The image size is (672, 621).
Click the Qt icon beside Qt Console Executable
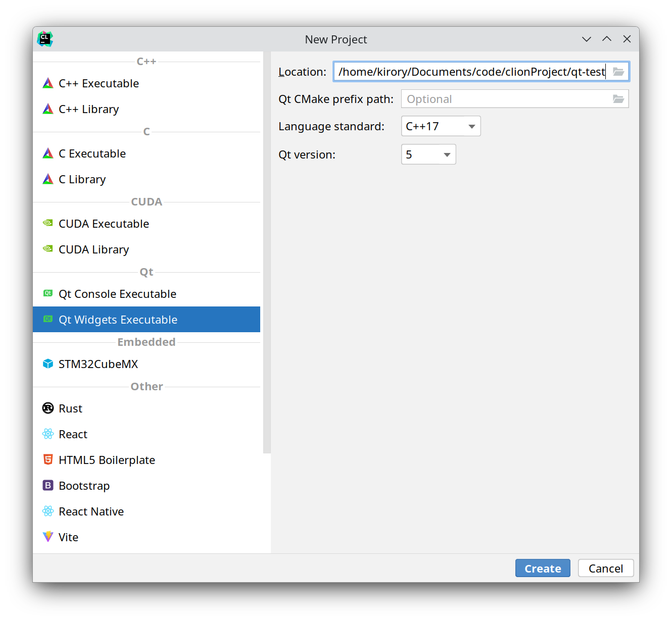(x=48, y=293)
